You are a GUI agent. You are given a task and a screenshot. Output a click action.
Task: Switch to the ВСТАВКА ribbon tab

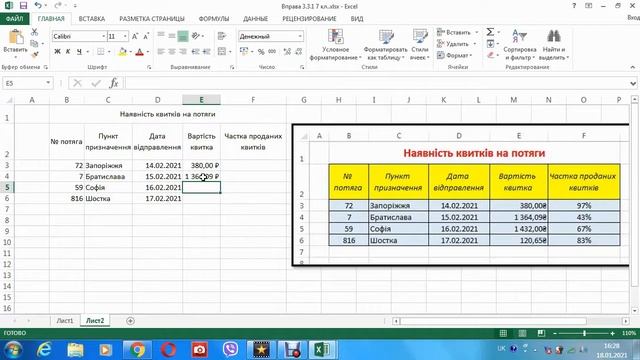point(92,19)
